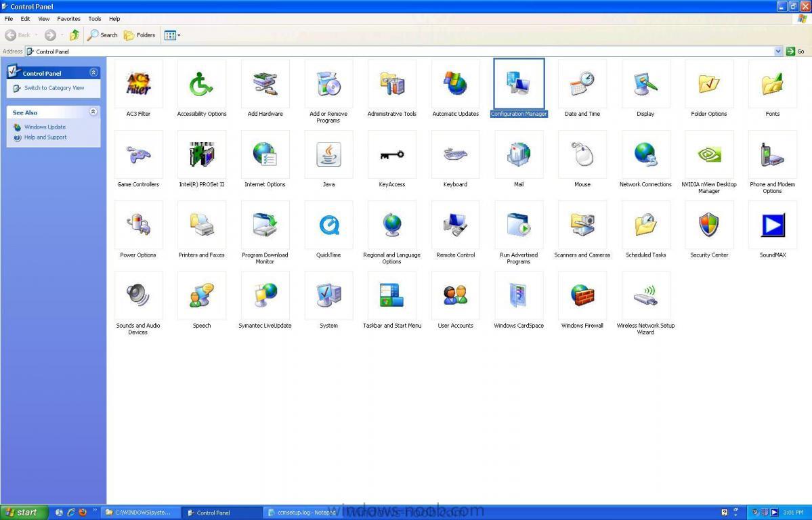Screen dimensions: 812x520
Task: Open Windows Firewall icon
Action: 582,296
